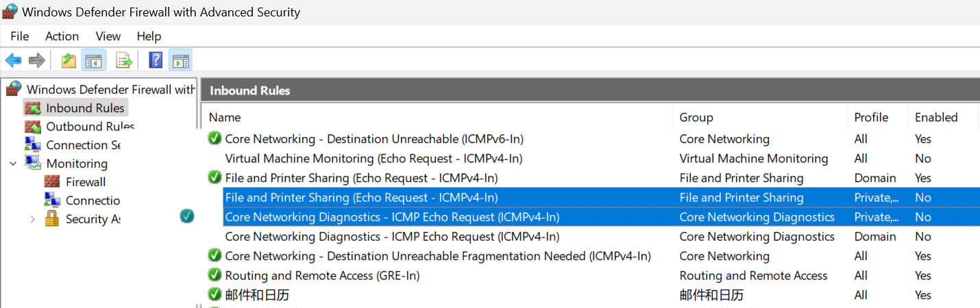980x308 pixels.
Task: Select the Virtual Machine Monitoring Echo Request rule
Action: 590,159
